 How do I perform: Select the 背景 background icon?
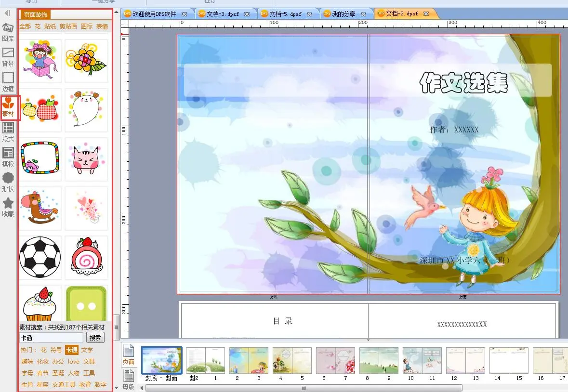coord(8,56)
